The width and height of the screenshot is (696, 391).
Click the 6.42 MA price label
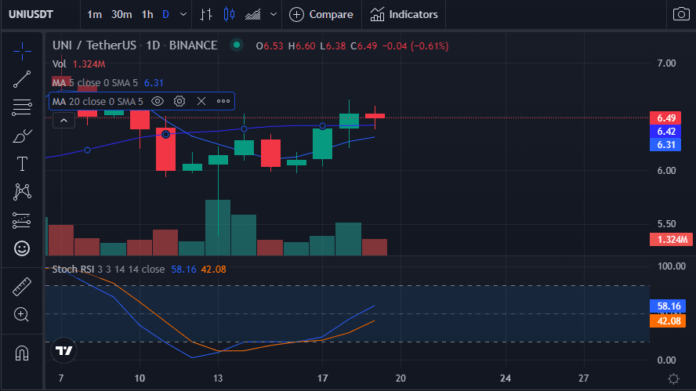[x=665, y=131]
